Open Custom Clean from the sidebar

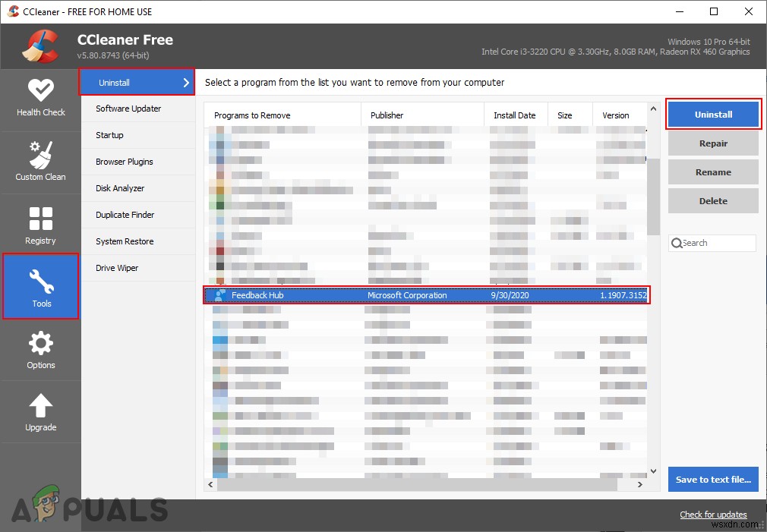click(x=40, y=162)
